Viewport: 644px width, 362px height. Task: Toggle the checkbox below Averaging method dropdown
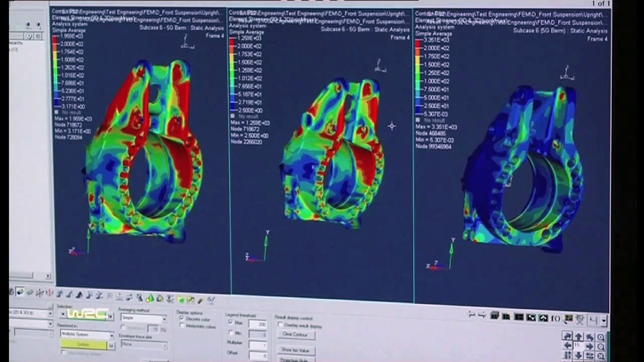point(123,327)
